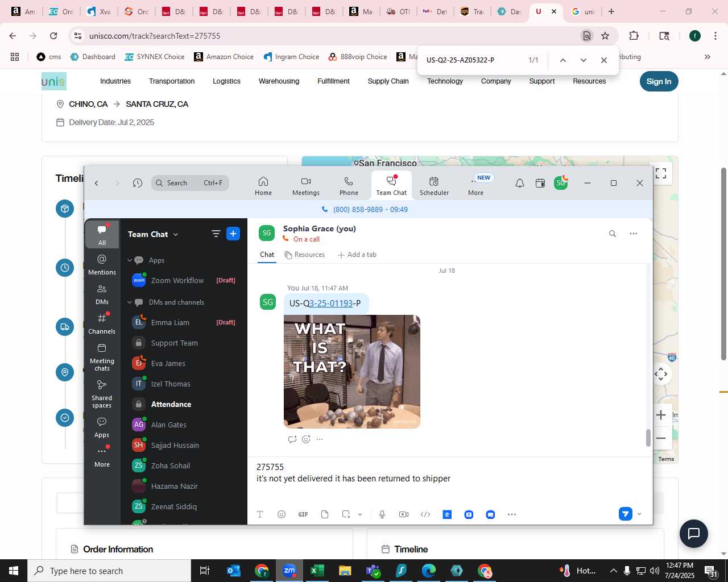This screenshot has width=728, height=582.
Task: Click message compose text field
Action: tap(449, 479)
